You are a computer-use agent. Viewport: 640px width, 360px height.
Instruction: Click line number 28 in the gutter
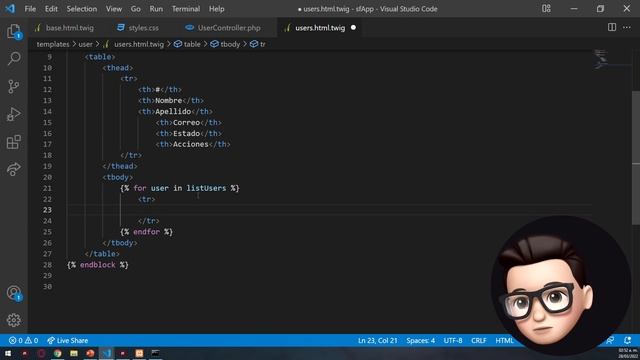click(47, 264)
